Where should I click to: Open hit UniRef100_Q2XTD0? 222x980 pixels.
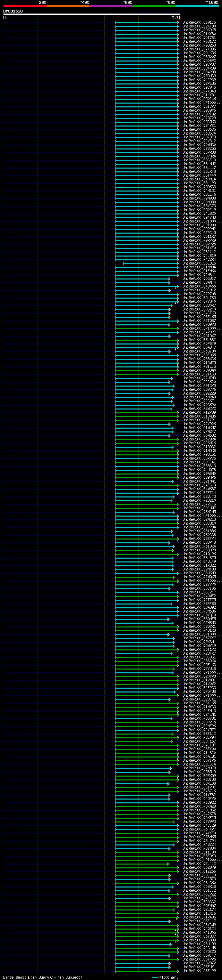click(199, 26)
